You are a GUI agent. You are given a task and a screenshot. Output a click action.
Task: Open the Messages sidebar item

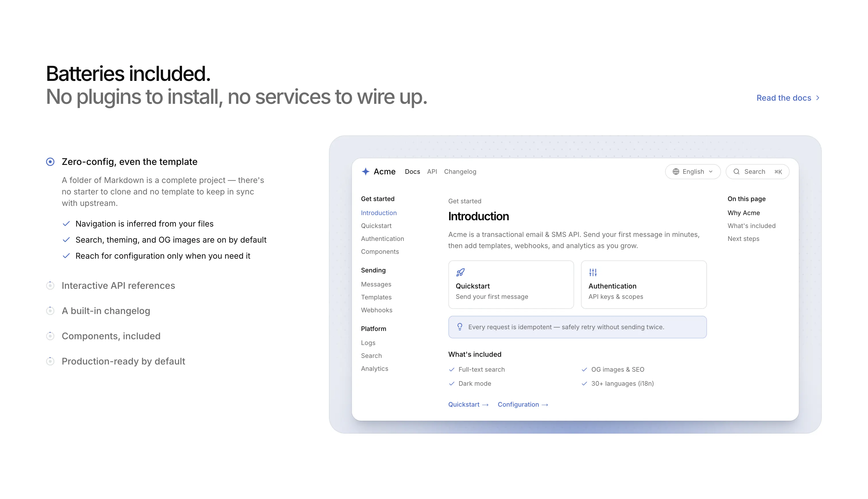pos(376,284)
